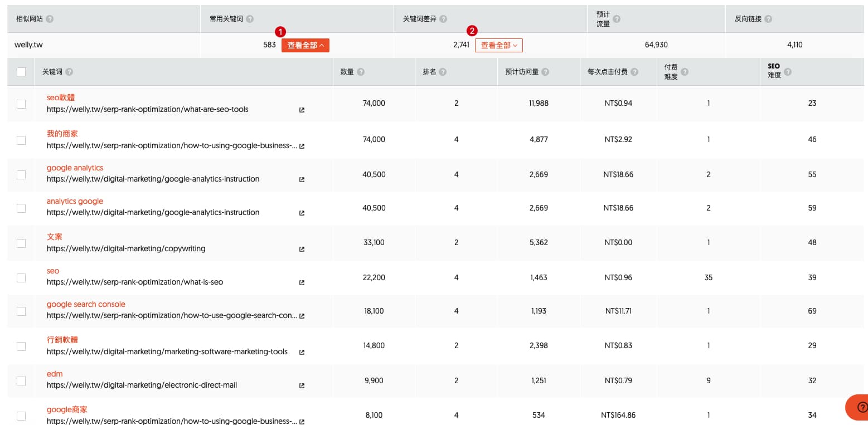Click info icon beside 预计访问量 header
The width and height of the screenshot is (868, 425).
[x=545, y=72]
